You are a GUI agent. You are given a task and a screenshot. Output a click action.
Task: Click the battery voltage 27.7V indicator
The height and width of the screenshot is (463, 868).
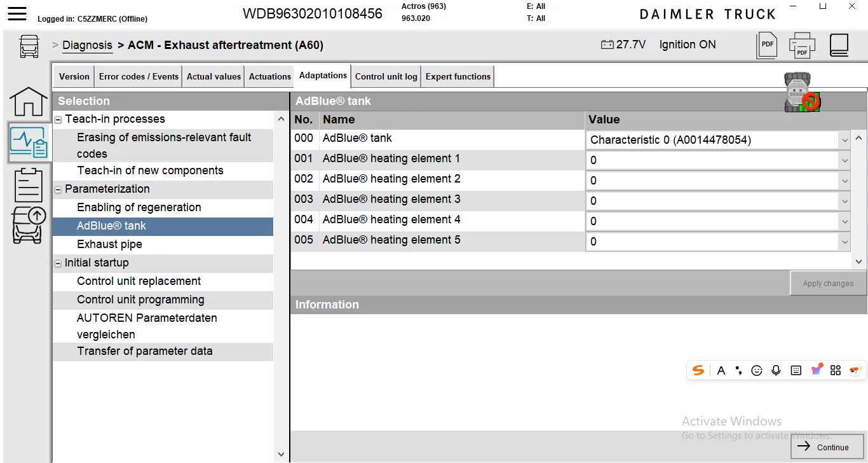623,45
